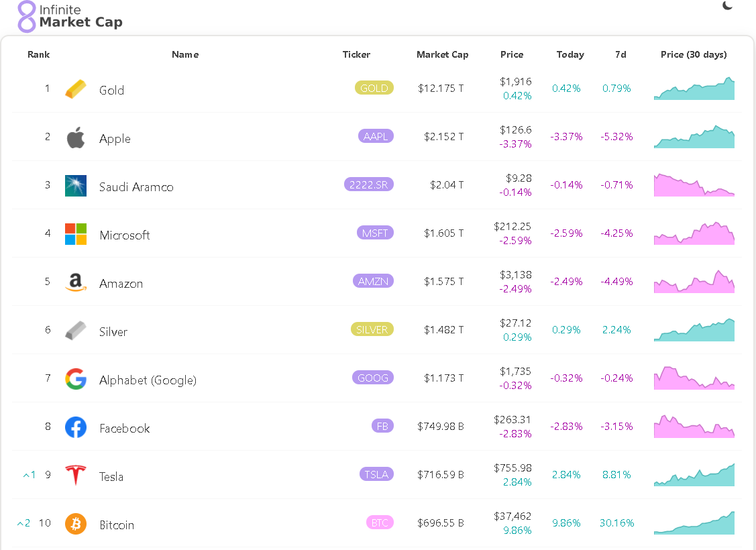View Tesla's 30-day price chart

pos(694,474)
